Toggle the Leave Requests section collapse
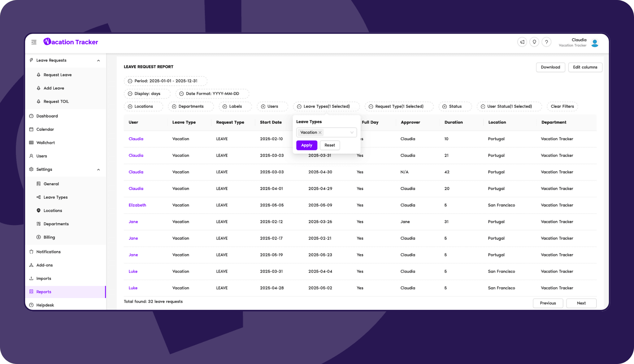The width and height of the screenshot is (634, 364). (98, 60)
